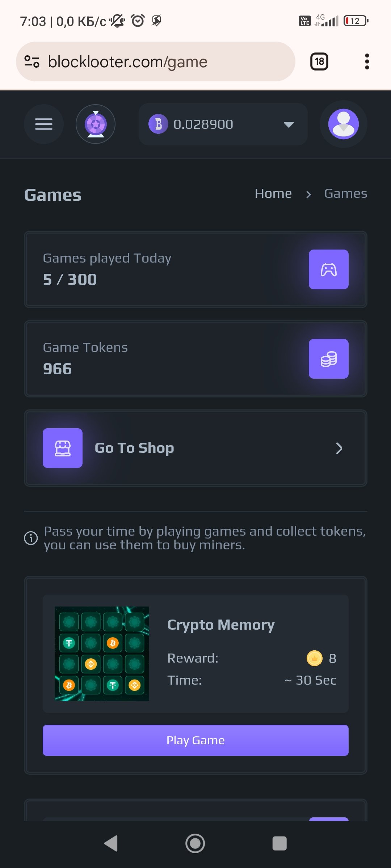Viewport: 391px width, 868px height.
Task: Tap the Crypto Memory game thumbnail
Action: coord(102,654)
